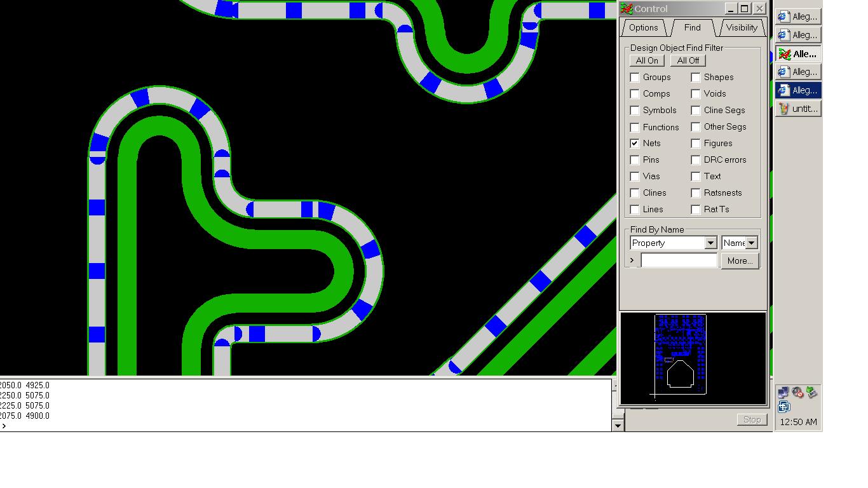Viewport: 868px width, 488px height.
Task: Enable the Comps checkbox
Action: coord(635,93)
